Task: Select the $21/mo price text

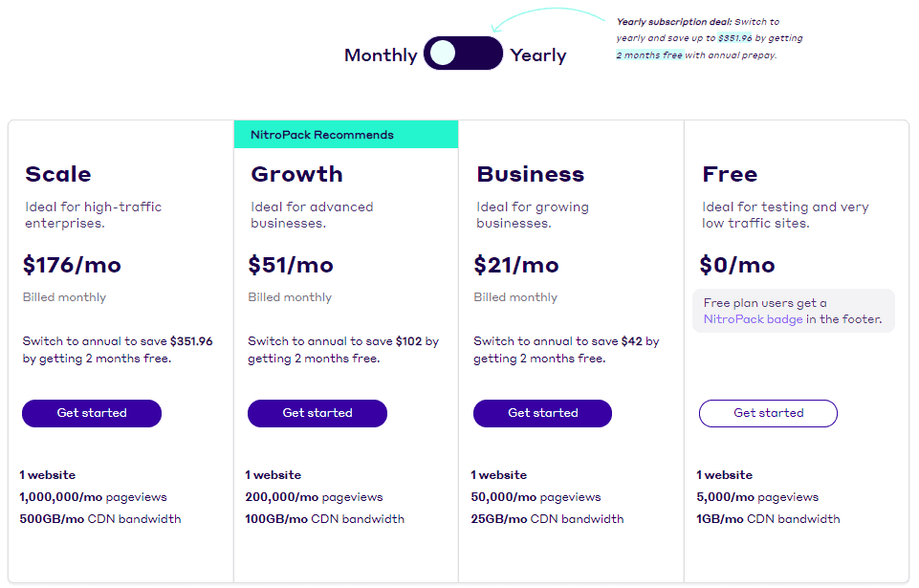Action: click(516, 265)
